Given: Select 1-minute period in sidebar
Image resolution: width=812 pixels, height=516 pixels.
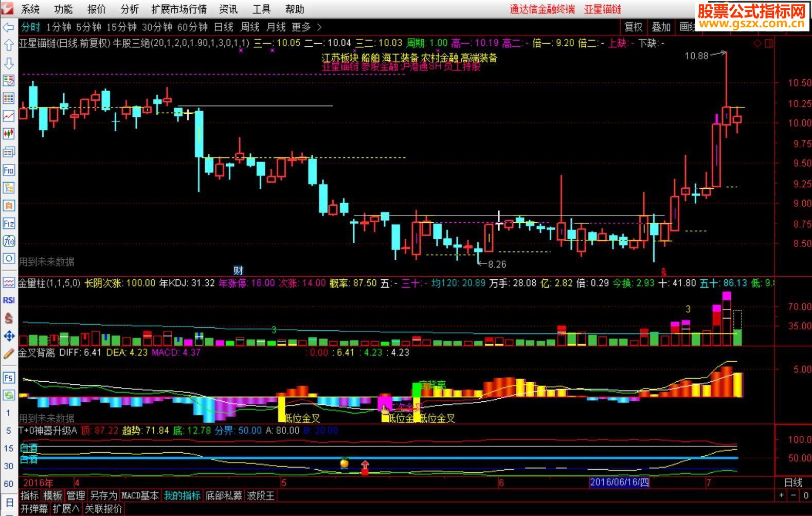Looking at the screenshot, I should click(x=9, y=413).
